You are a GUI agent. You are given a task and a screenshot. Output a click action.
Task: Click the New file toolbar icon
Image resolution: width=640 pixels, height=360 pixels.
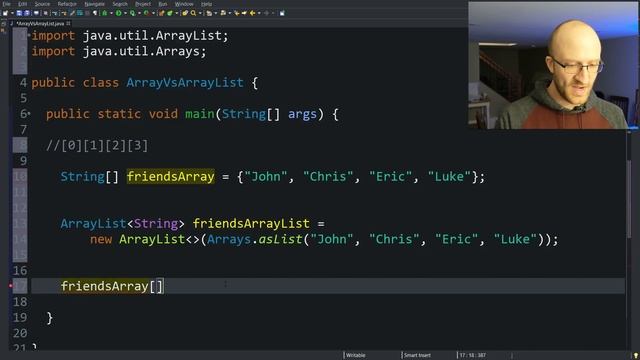tap(5, 13)
